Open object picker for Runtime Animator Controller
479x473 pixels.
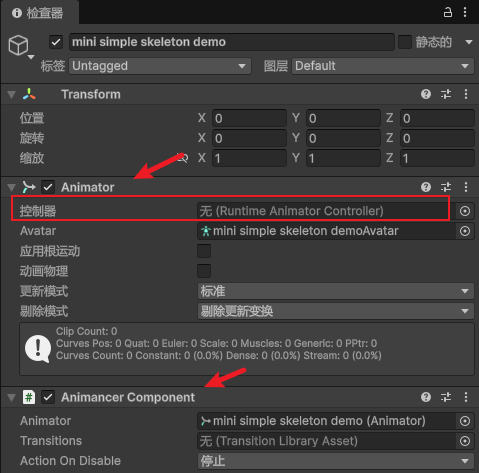coord(465,211)
